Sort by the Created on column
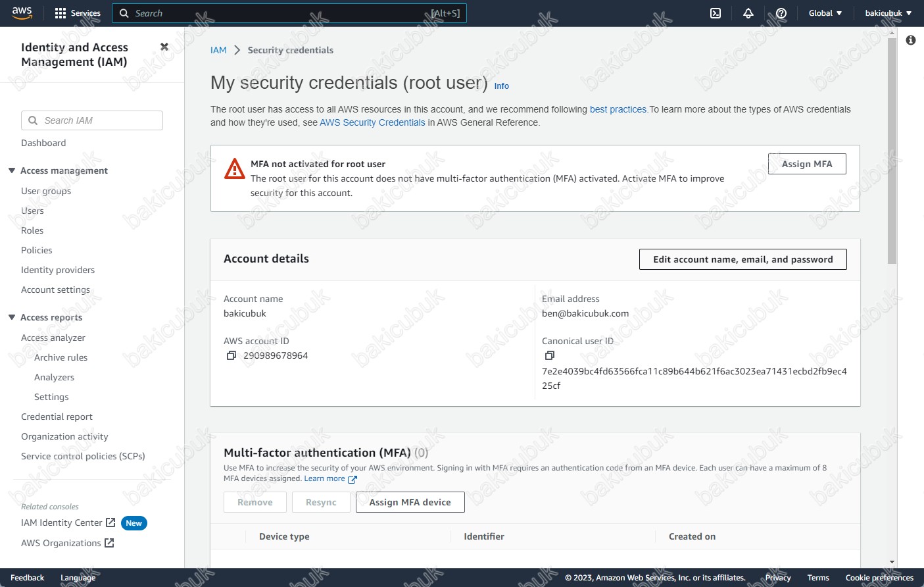Screen dimensions: 924x587 692,536
